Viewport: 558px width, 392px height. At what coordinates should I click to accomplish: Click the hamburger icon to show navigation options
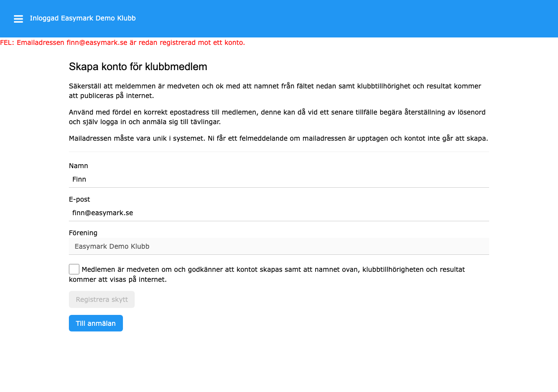click(x=18, y=19)
